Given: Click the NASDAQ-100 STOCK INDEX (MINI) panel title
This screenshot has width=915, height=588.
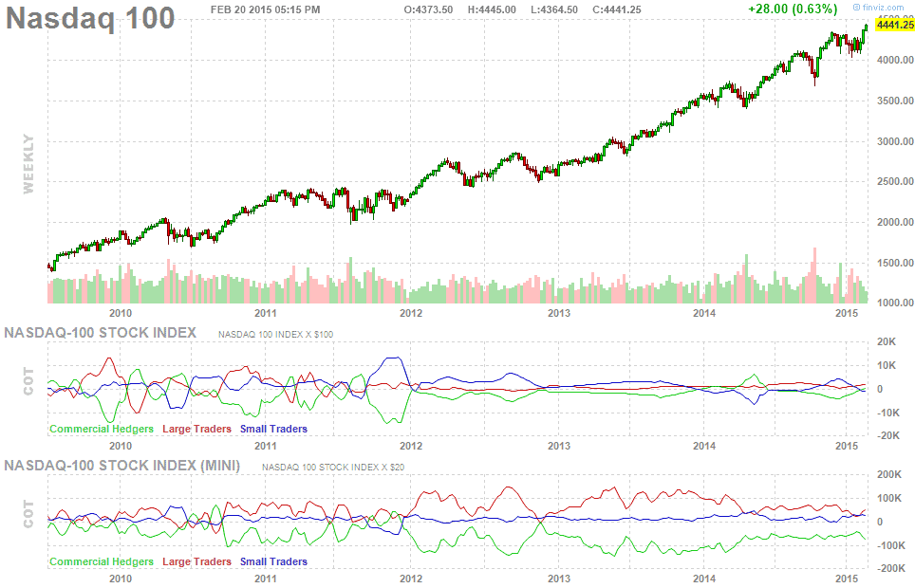Looking at the screenshot, I should [122, 466].
